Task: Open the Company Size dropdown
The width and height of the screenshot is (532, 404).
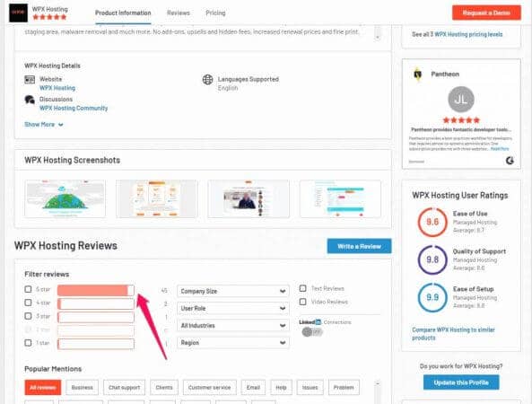Action: click(233, 291)
